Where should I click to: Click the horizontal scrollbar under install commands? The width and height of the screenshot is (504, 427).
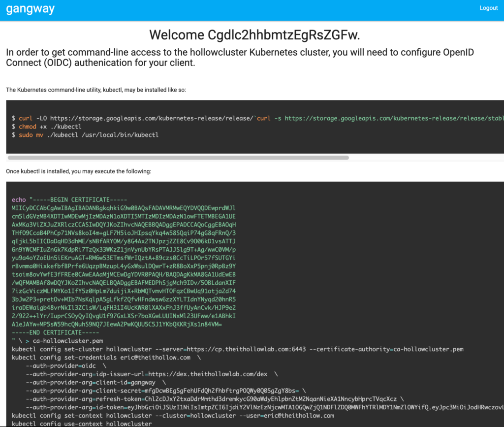pos(178,158)
